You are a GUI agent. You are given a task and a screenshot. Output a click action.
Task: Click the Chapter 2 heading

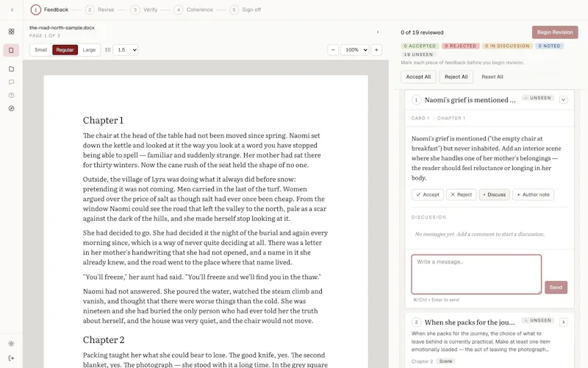point(104,340)
